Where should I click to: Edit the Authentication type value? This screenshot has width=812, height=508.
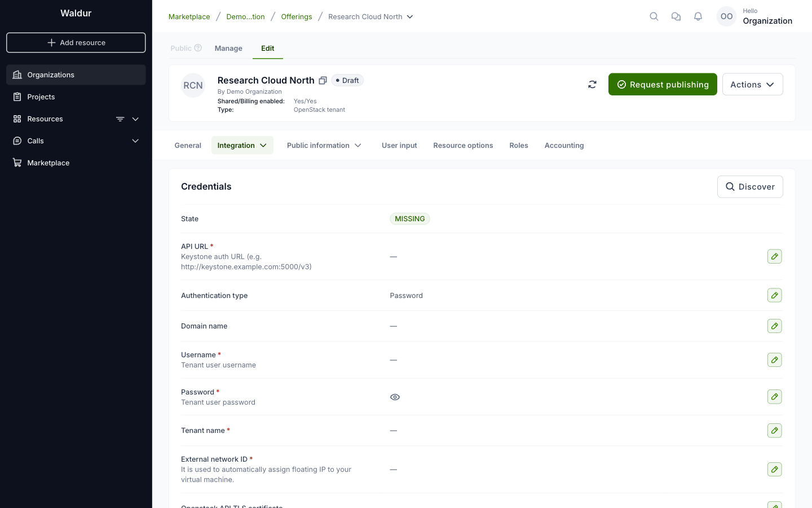tap(775, 295)
